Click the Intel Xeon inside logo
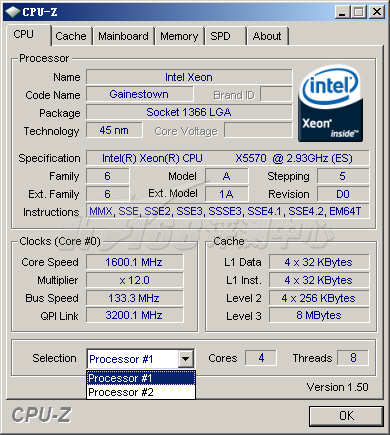Image resolution: width=390 pixels, height=435 pixels. tap(330, 104)
